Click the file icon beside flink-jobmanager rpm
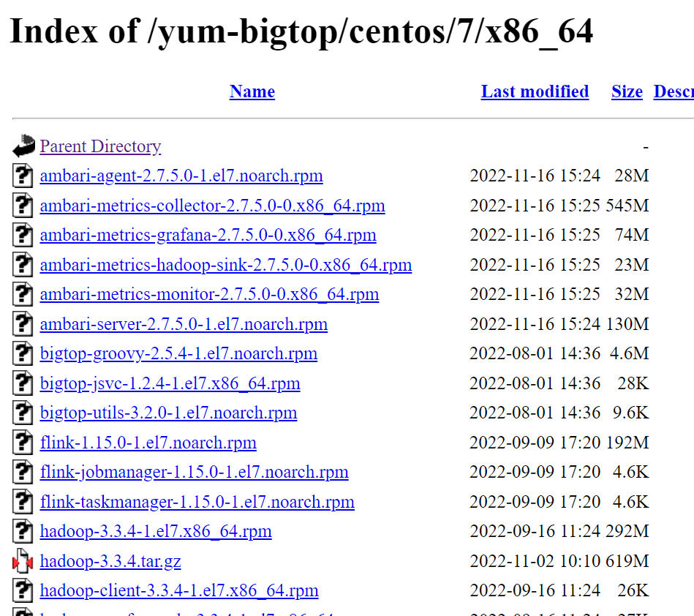Screen dimensions: 694x616 (x=23, y=472)
